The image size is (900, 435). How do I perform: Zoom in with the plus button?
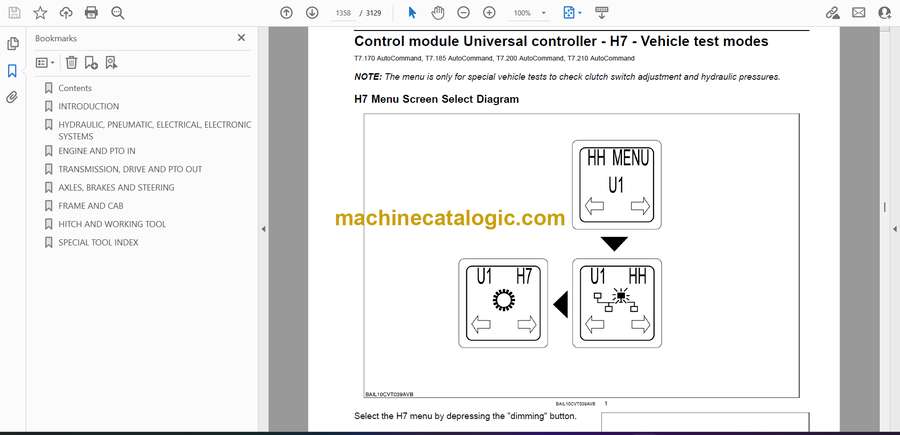489,13
